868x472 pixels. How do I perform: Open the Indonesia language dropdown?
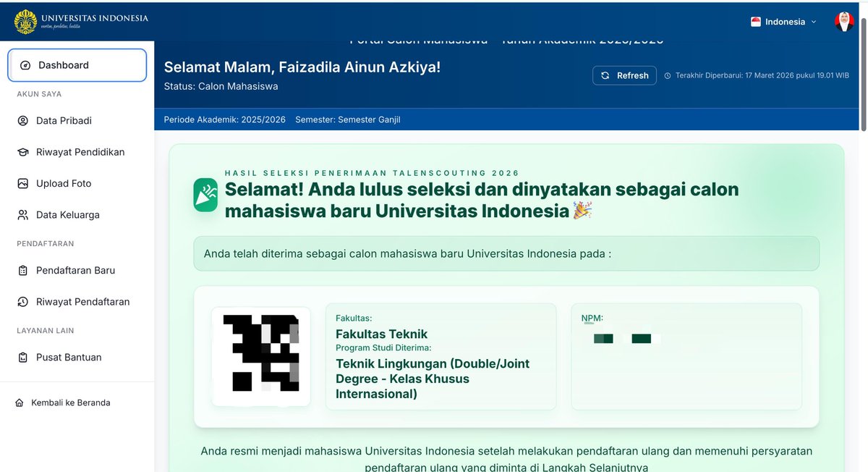[x=784, y=22]
